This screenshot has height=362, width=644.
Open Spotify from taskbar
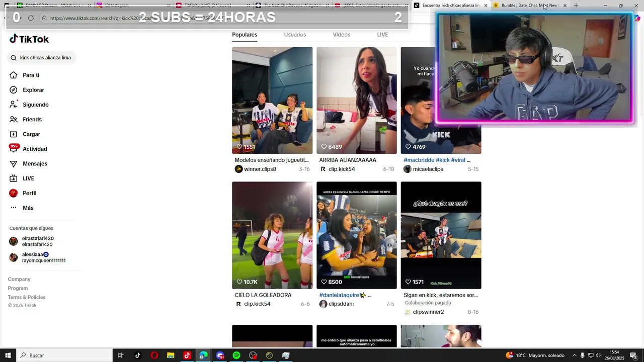click(236, 355)
